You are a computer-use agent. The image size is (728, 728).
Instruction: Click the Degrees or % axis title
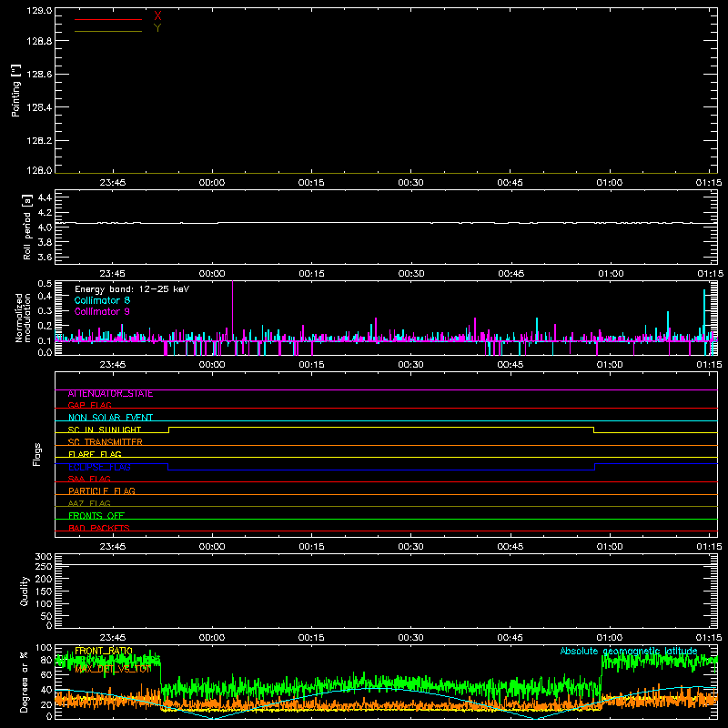pos(24,682)
